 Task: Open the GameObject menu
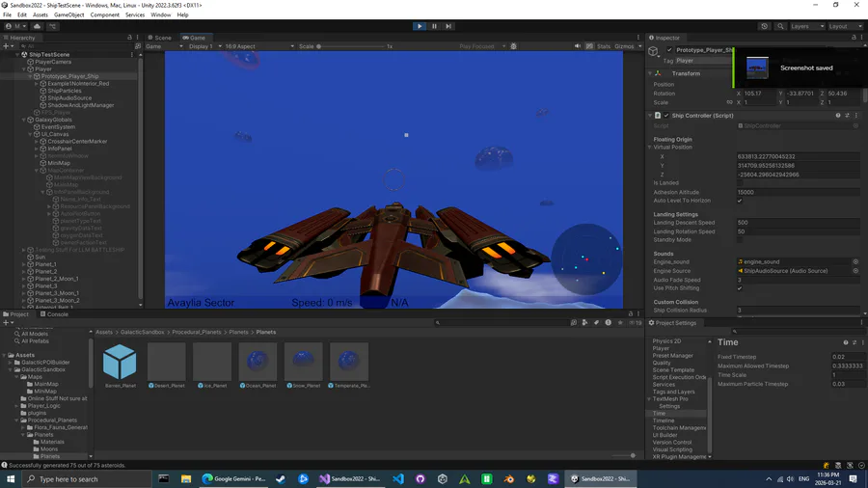click(x=69, y=14)
